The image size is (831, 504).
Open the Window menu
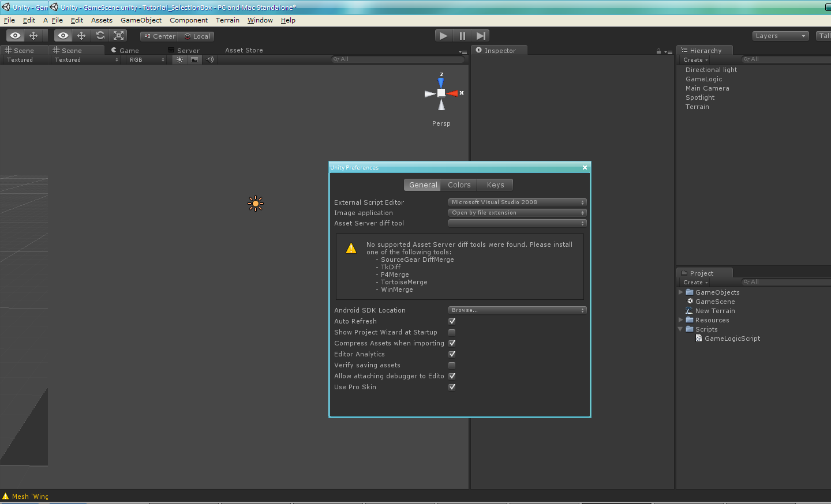[260, 20]
